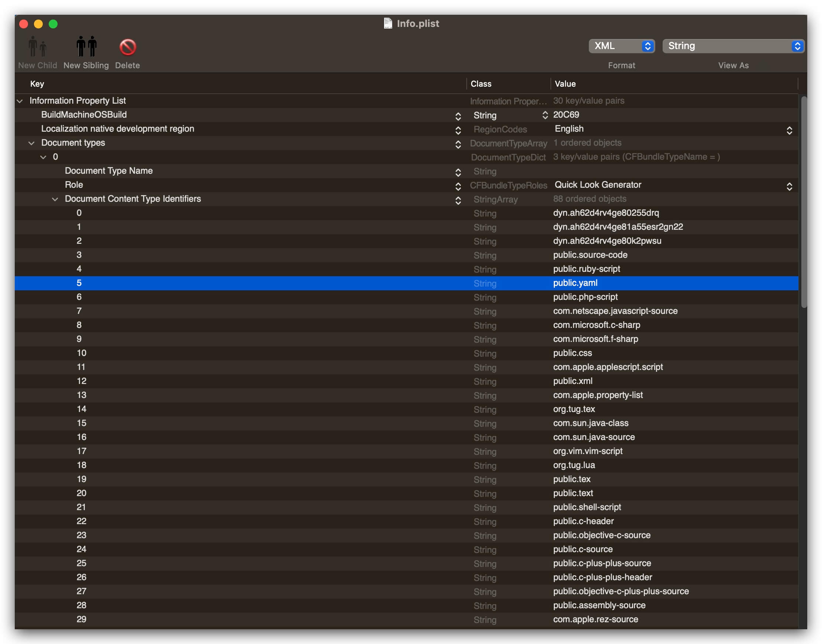This screenshot has width=822, height=644.
Task: Change the English region via RegionCodes dropdown
Action: 790,129
